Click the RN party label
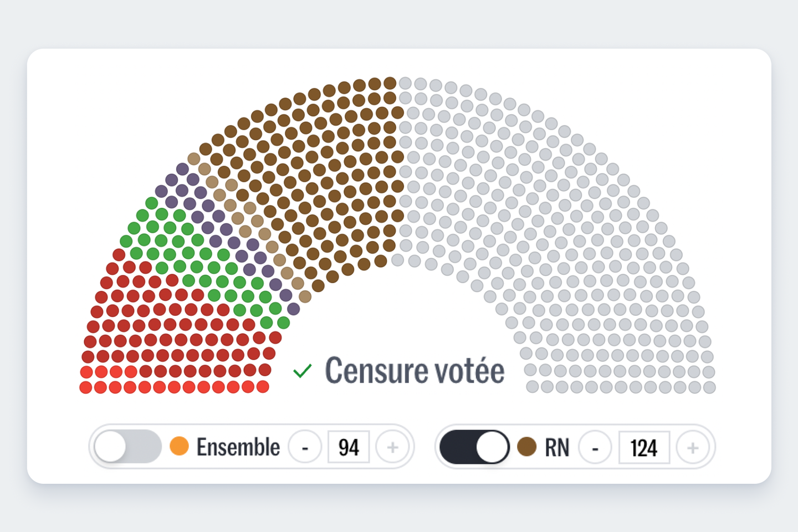 [x=557, y=447]
